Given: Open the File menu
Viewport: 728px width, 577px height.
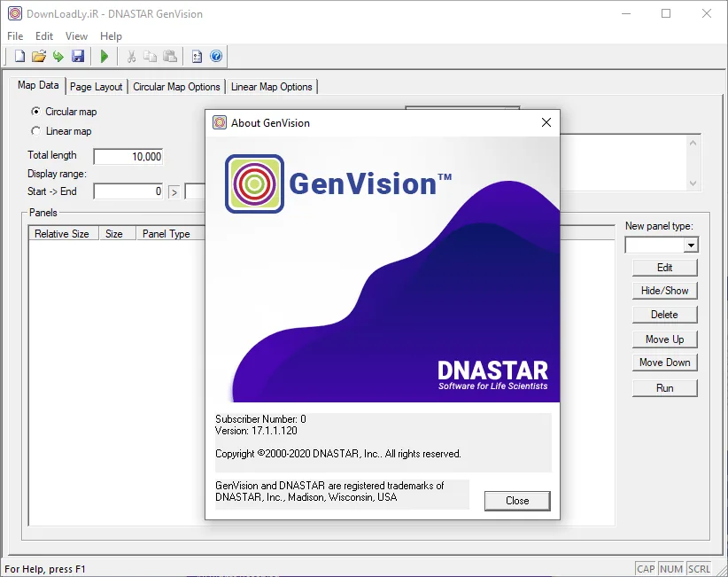Looking at the screenshot, I should pyautogui.click(x=15, y=35).
